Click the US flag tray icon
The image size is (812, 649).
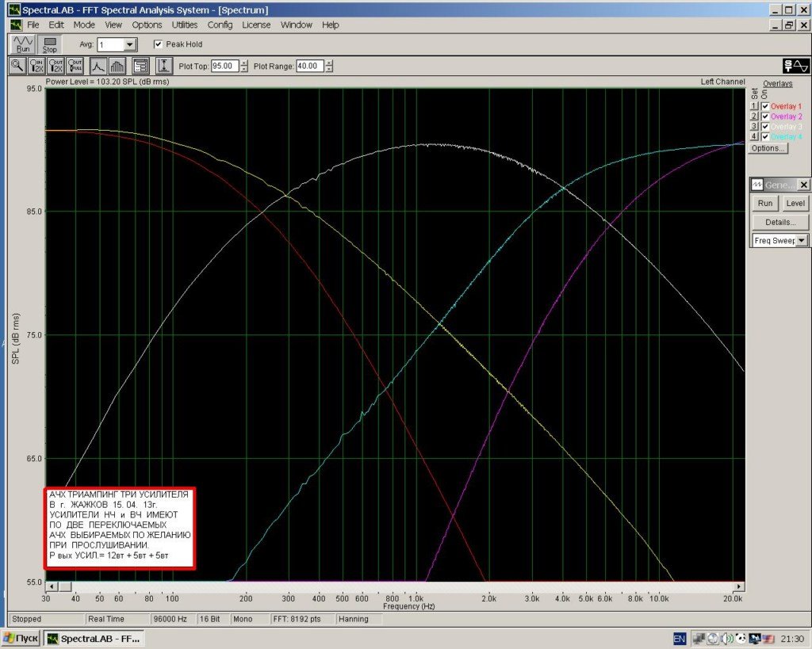(768, 639)
